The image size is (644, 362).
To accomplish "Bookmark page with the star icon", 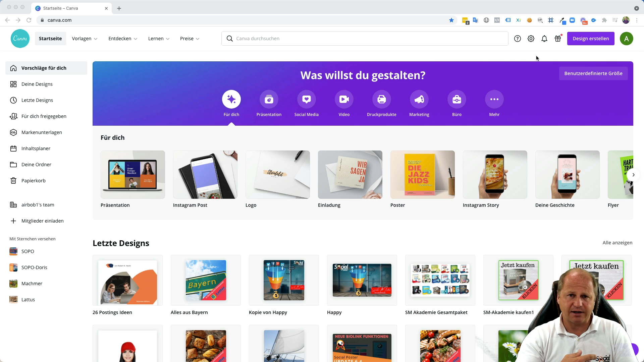I will tap(451, 20).
